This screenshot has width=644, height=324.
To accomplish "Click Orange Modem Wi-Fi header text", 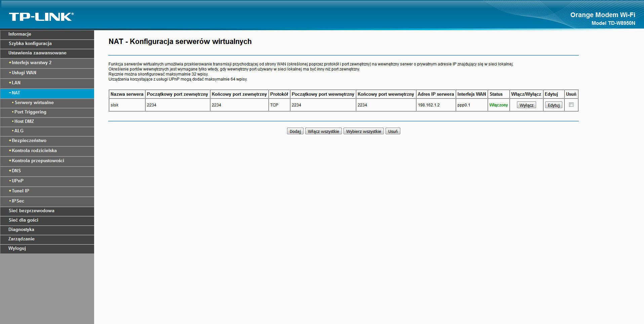I will (x=603, y=15).
